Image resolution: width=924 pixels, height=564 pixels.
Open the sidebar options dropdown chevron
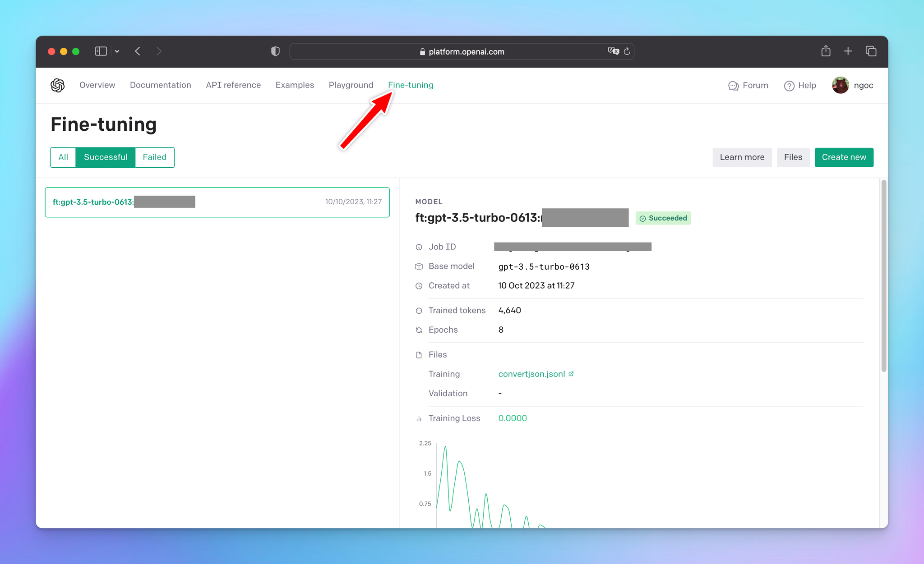point(117,51)
